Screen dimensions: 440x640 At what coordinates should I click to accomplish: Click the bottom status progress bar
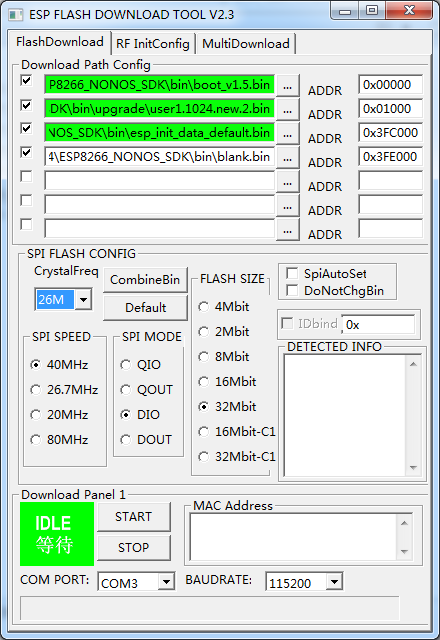[210, 608]
